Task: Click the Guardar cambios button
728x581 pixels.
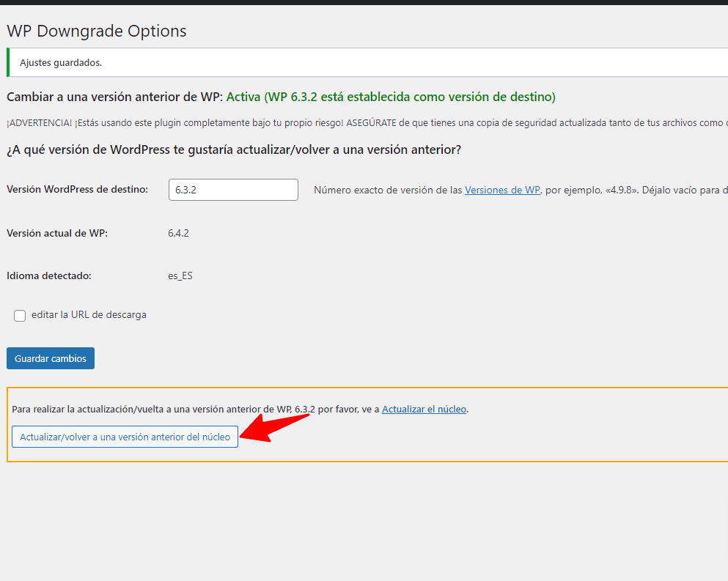Action: pos(50,358)
